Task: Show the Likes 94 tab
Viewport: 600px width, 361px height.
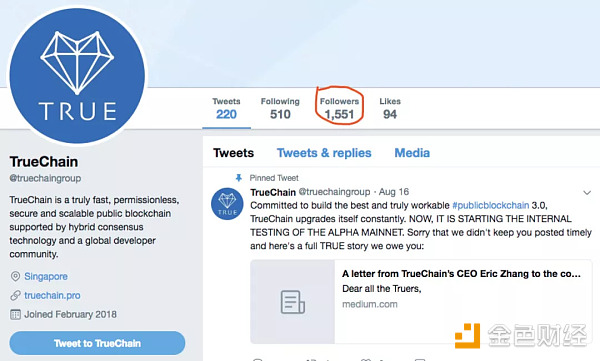Action: (x=390, y=109)
